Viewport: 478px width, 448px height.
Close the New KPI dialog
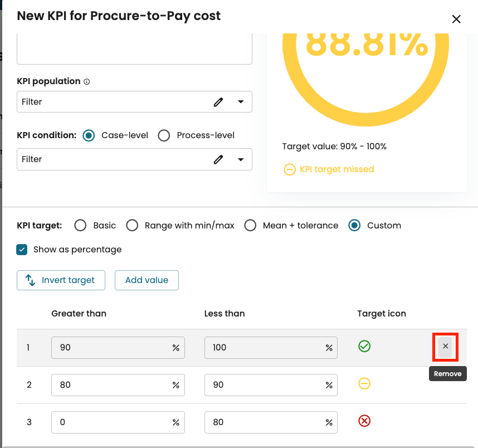456,19
